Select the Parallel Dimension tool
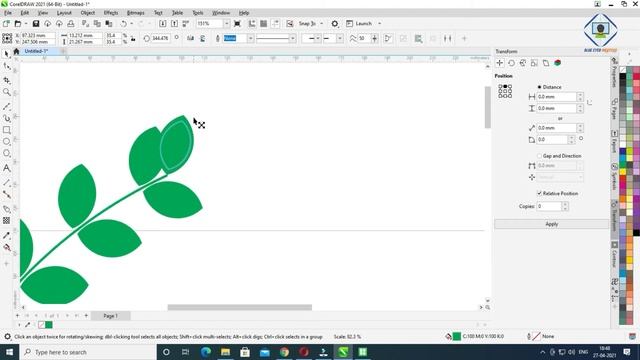Screen dimensions: 640x360 click(7, 182)
